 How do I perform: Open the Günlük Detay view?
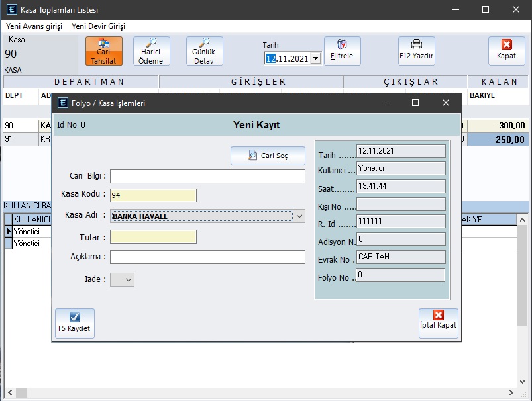coord(204,51)
